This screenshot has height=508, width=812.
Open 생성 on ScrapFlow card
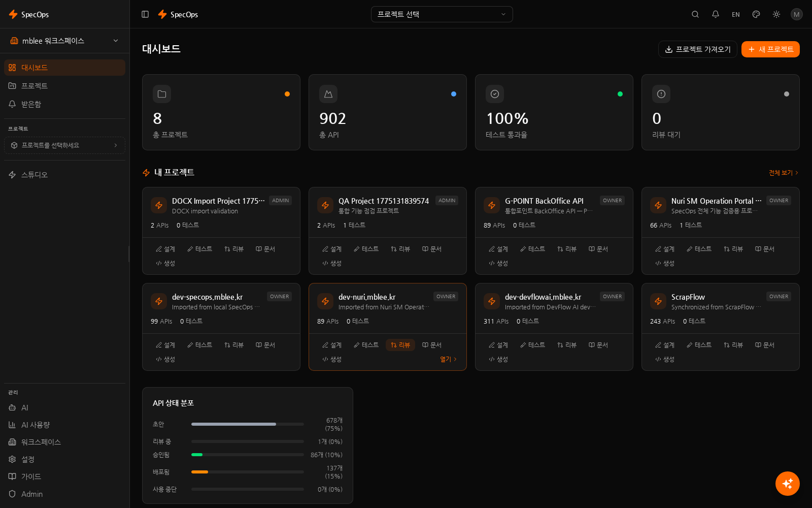tap(665, 359)
